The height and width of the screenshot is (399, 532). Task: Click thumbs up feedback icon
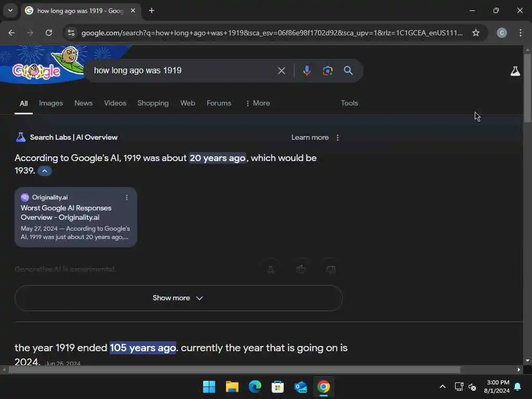301,270
